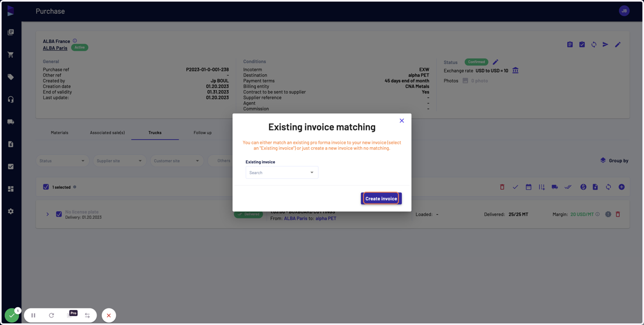Open the price tag icon in the sidebar
This screenshot has height=325, width=644.
tap(11, 77)
